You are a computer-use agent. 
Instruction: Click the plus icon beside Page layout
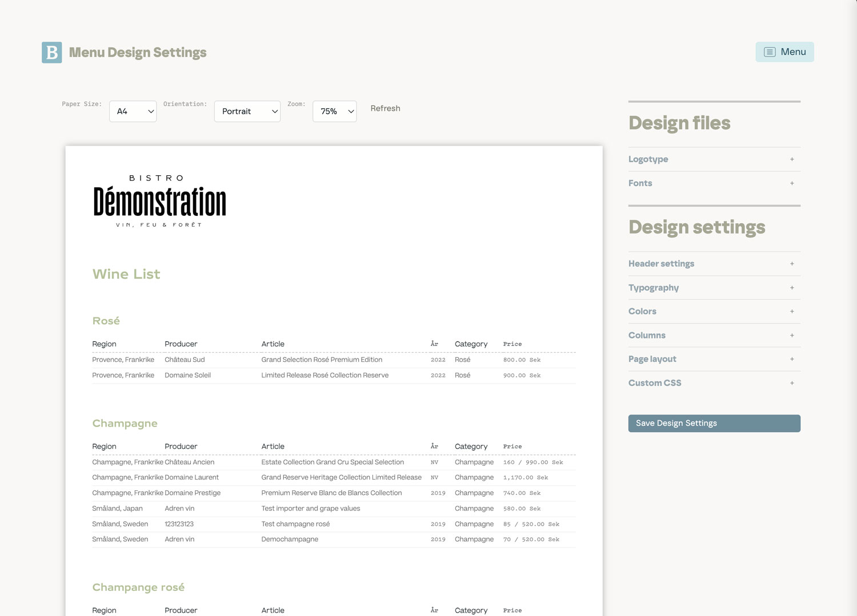click(x=792, y=359)
